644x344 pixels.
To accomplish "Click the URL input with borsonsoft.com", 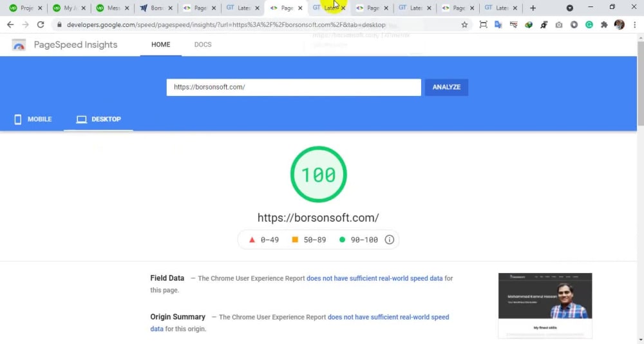I will pyautogui.click(x=294, y=87).
